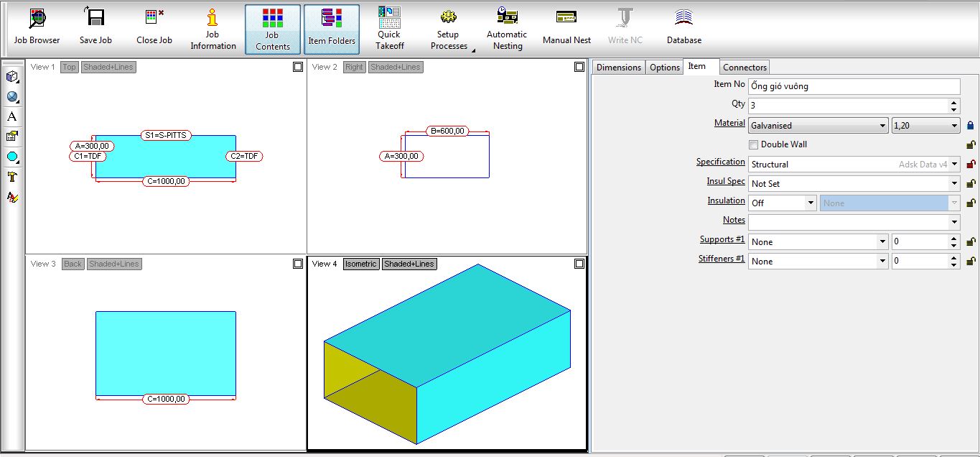The height and width of the screenshot is (457, 980).
Task: Launch the Quick Takeoff tool
Action: [389, 28]
